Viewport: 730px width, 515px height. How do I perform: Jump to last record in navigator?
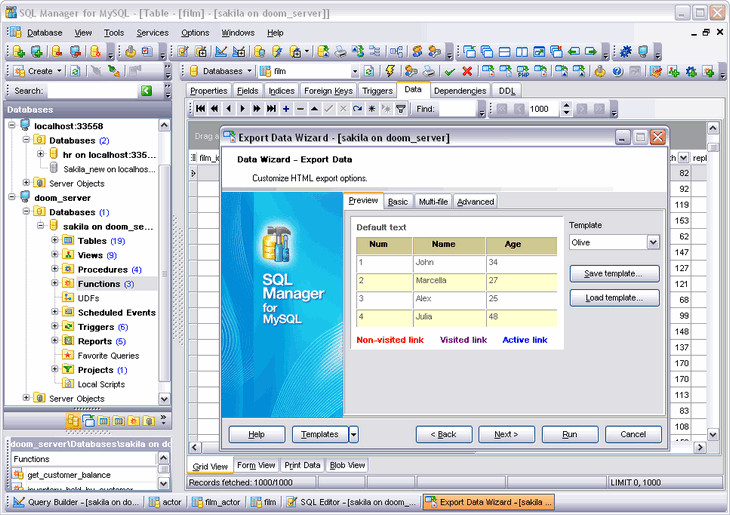point(271,109)
